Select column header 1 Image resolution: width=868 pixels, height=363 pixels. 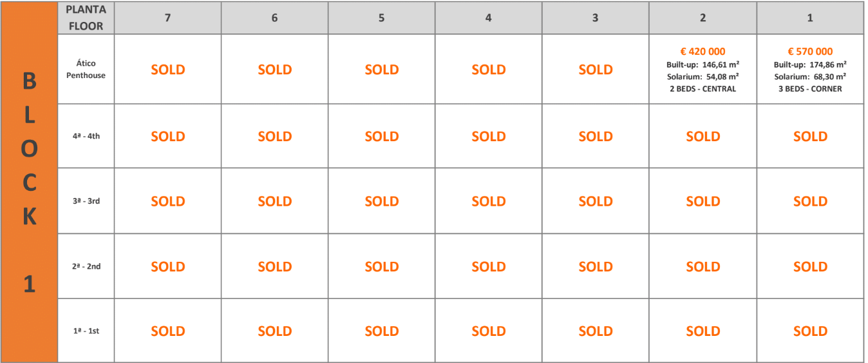pyautogui.click(x=810, y=18)
